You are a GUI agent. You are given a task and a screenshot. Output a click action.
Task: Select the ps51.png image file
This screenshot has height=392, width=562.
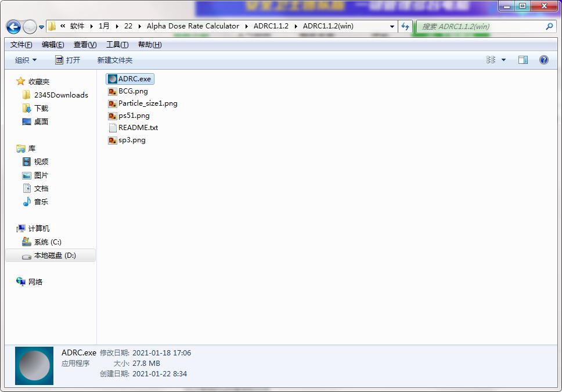(134, 116)
